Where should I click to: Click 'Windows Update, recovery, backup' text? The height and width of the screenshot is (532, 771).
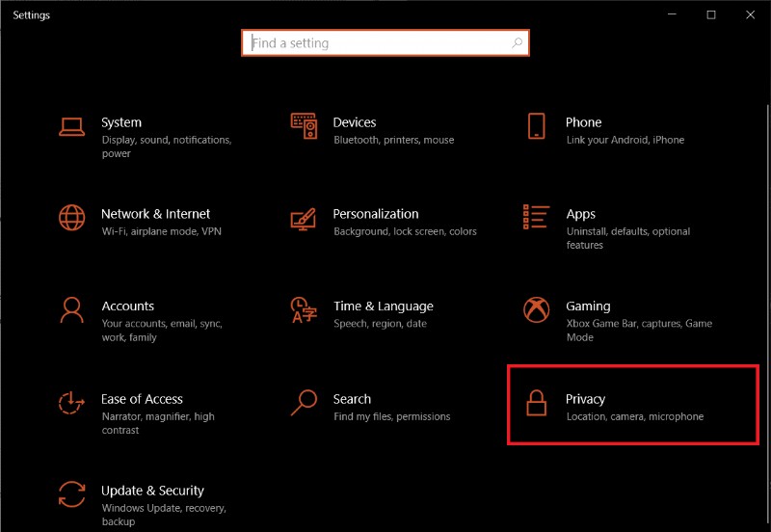[x=164, y=515]
